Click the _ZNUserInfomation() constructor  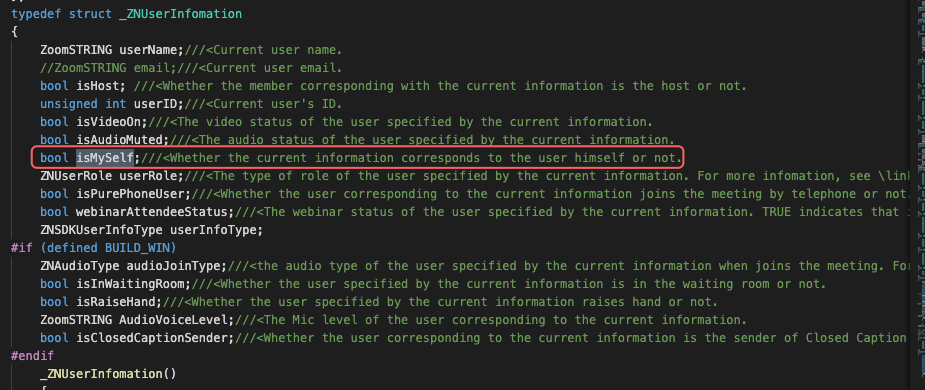(109, 374)
